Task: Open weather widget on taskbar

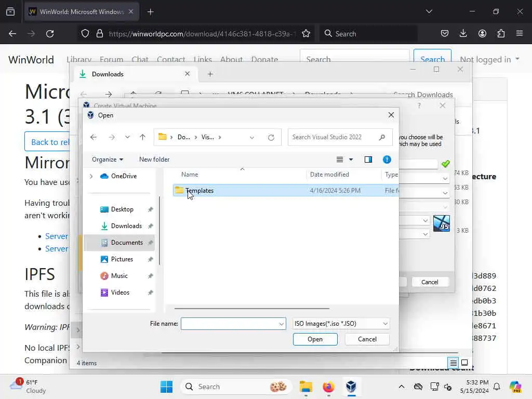Action: [28, 387]
